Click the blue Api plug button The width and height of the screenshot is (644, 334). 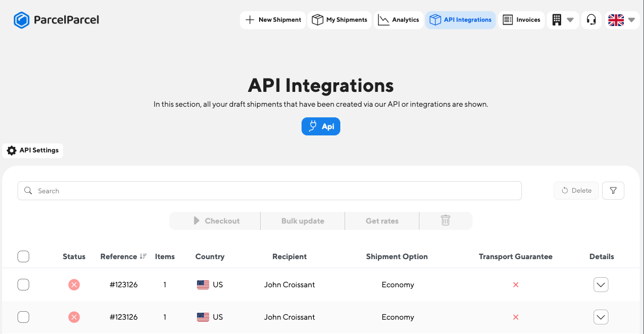point(321,126)
